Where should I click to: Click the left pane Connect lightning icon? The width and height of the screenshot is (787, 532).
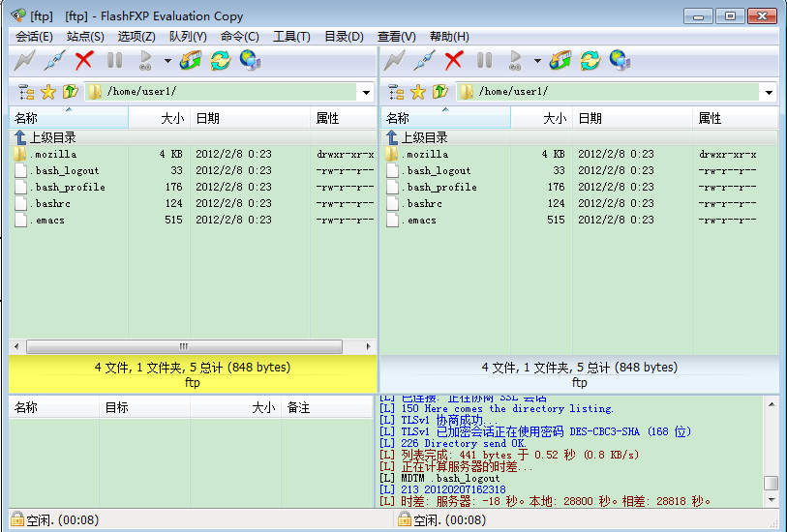click(24, 61)
